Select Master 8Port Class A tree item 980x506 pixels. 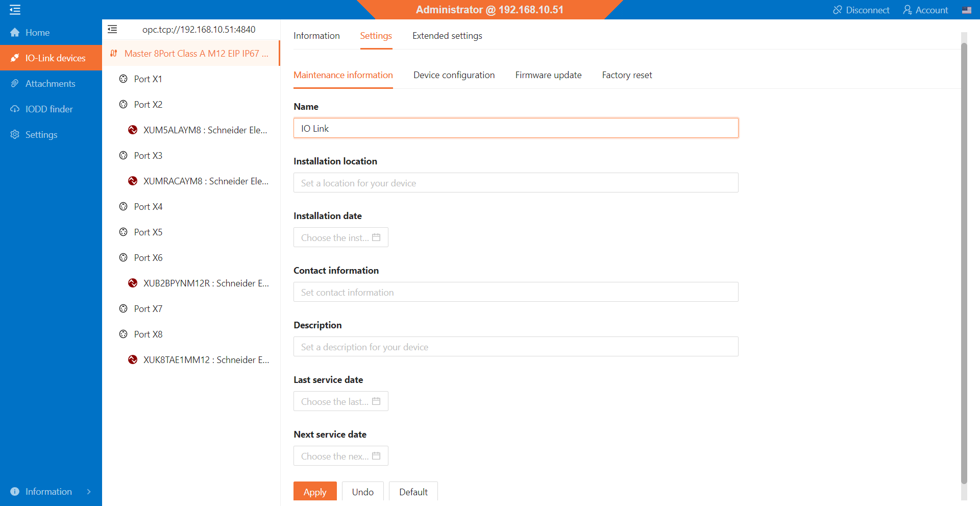[x=191, y=54]
